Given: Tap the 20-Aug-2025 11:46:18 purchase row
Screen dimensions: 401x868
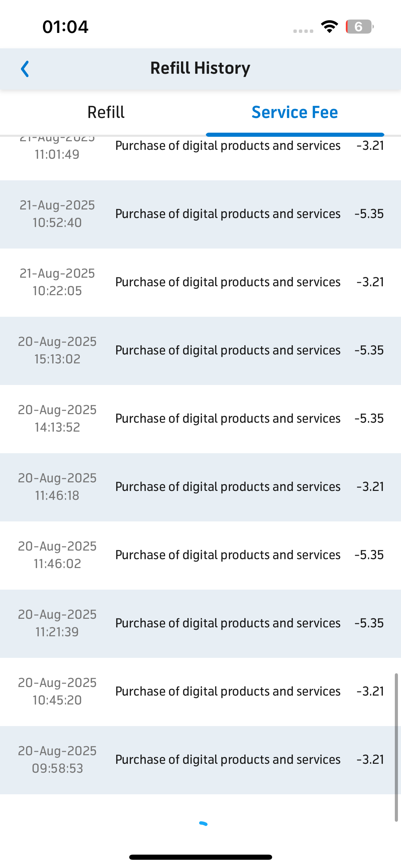Looking at the screenshot, I should pyautogui.click(x=200, y=487).
